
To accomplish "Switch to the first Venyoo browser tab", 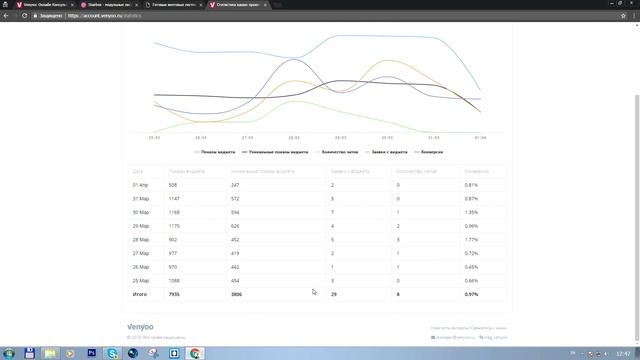I will (x=44, y=5).
